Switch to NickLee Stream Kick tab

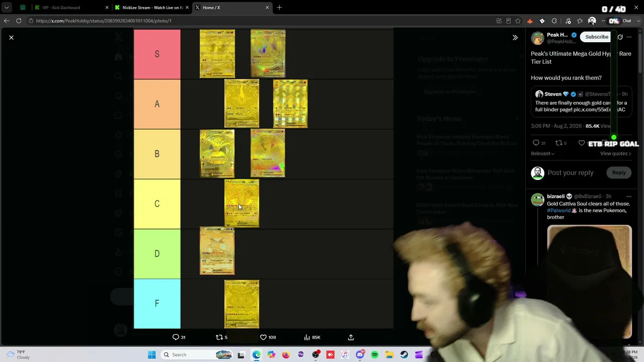tap(151, 8)
